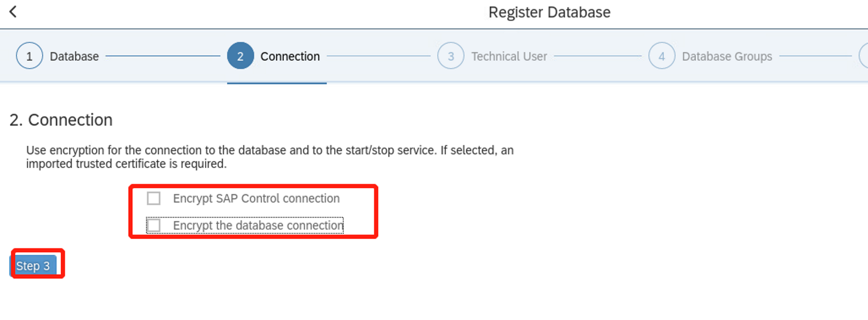The height and width of the screenshot is (320, 868).
Task: Jump to the Technical User step label
Action: (509, 56)
